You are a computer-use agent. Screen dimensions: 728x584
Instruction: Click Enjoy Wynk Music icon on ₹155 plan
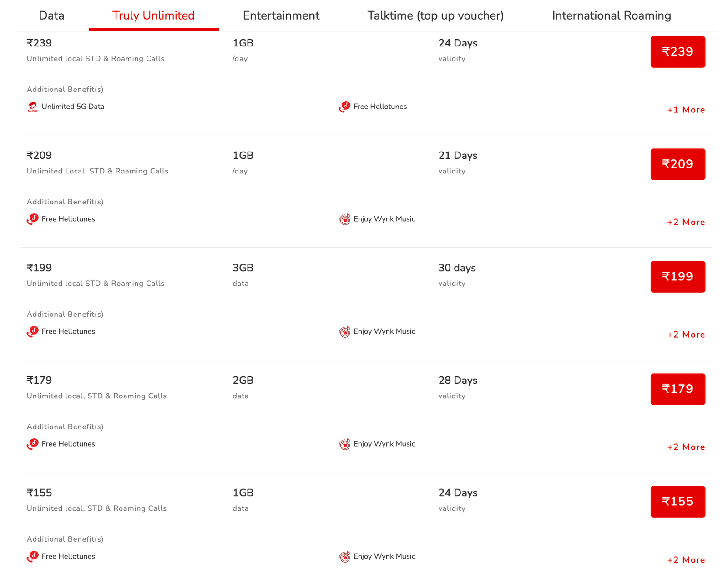coord(344,556)
